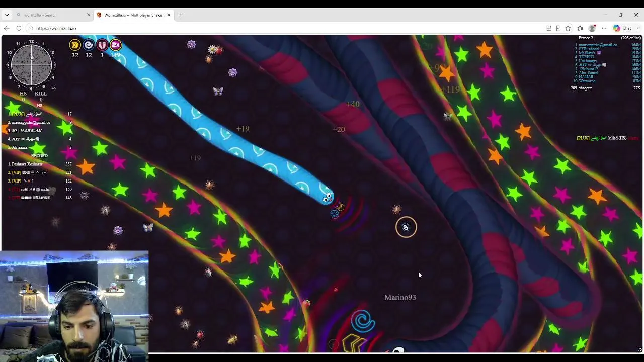Click the France 2 server label

[x=586, y=38]
